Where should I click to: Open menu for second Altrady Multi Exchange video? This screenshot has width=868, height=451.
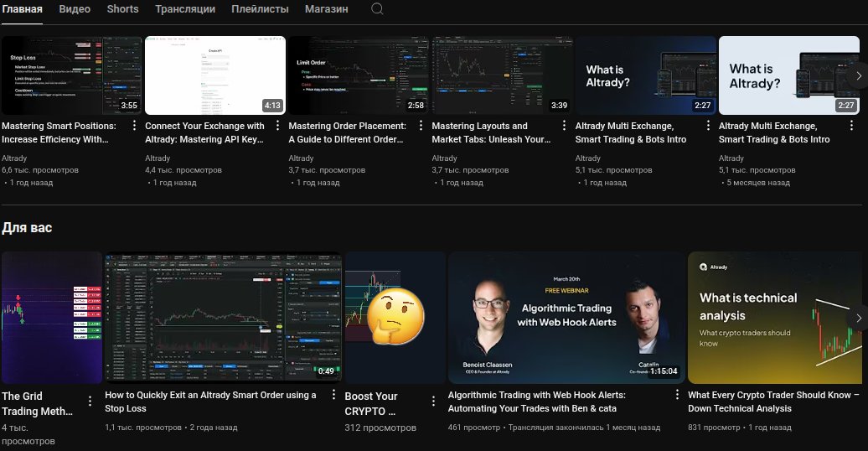click(x=851, y=126)
